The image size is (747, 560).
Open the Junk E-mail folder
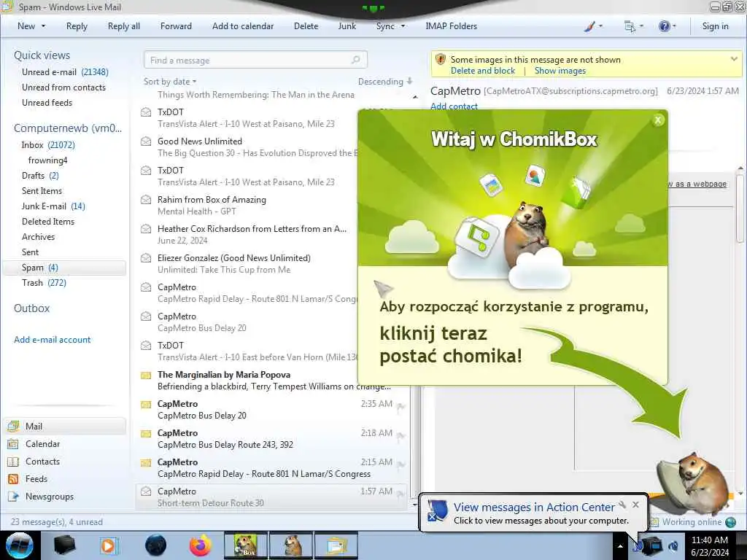point(53,206)
